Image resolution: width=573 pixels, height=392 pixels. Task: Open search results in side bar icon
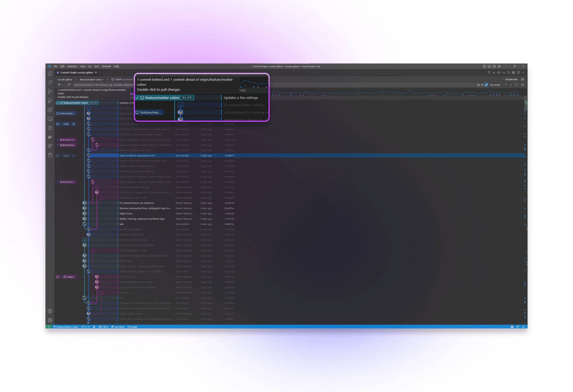(x=516, y=85)
